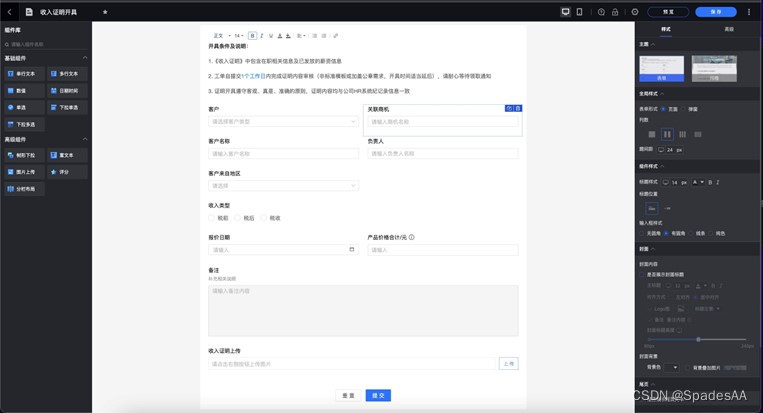Image resolution: width=763 pixels, height=413 pixels.
Task: Open calendar icon in 报价日期 field
Action: (352, 250)
